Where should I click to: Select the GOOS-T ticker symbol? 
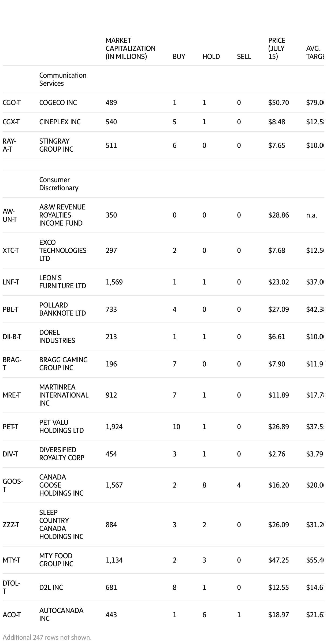[12, 485]
